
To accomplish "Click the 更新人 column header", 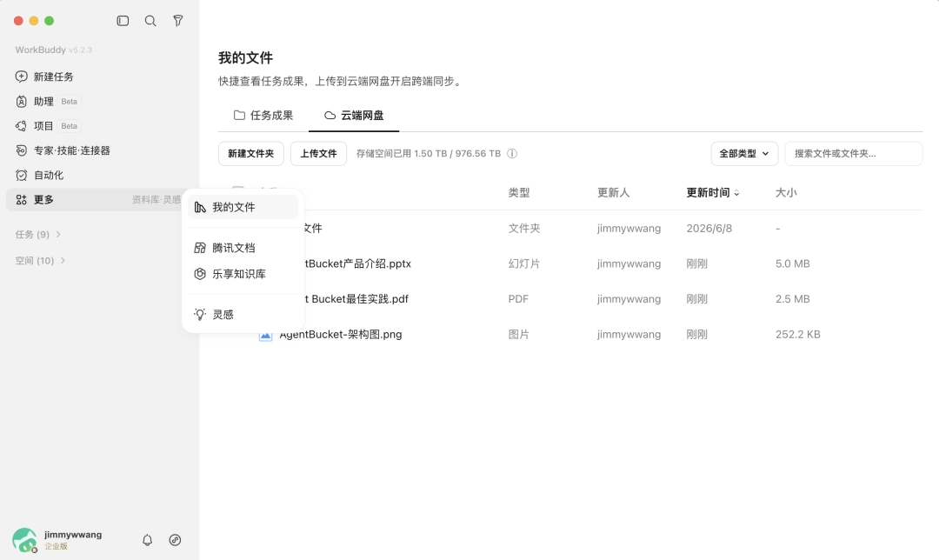I will pos(613,193).
